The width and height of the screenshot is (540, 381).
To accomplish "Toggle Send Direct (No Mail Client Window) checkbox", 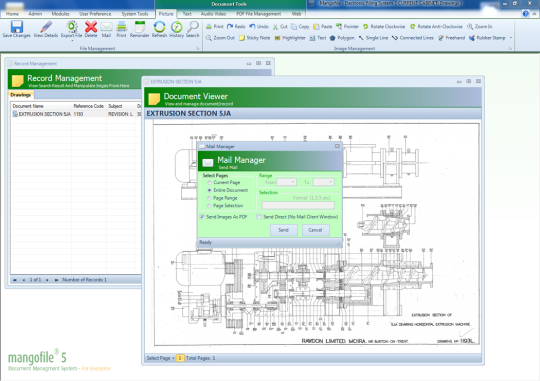I will click(259, 217).
